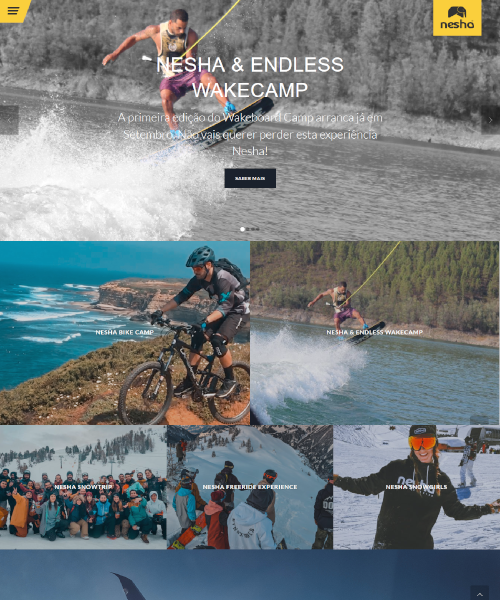The width and height of the screenshot is (500, 600).
Task: Open the Nesha Bike Camp label
Action: point(125,332)
